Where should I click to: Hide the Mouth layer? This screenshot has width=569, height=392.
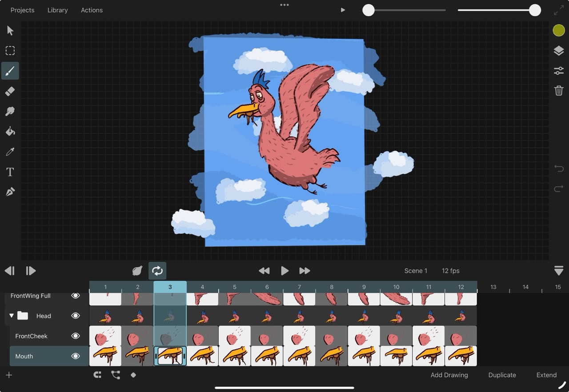pyautogui.click(x=76, y=356)
